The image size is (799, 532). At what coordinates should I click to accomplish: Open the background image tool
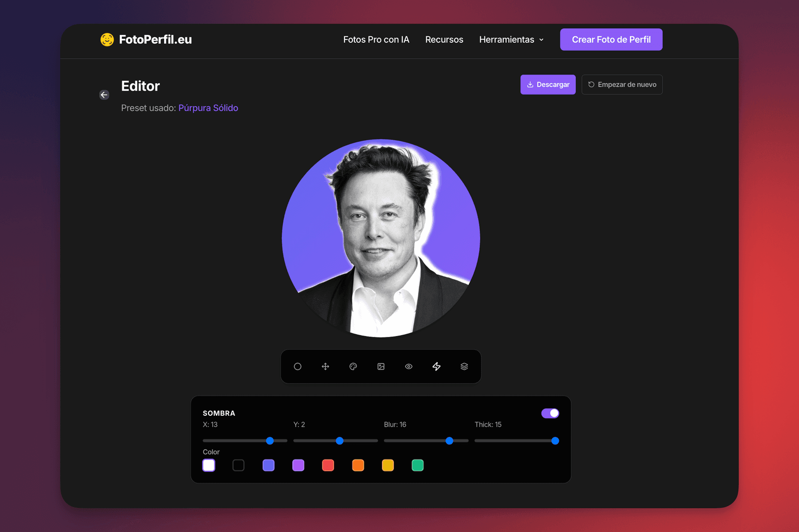(381, 366)
